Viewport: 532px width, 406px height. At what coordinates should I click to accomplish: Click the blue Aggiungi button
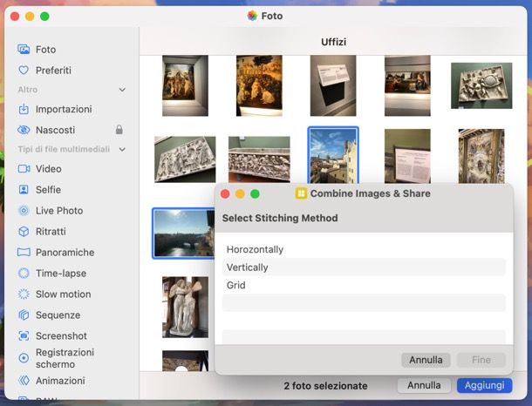[484, 386]
